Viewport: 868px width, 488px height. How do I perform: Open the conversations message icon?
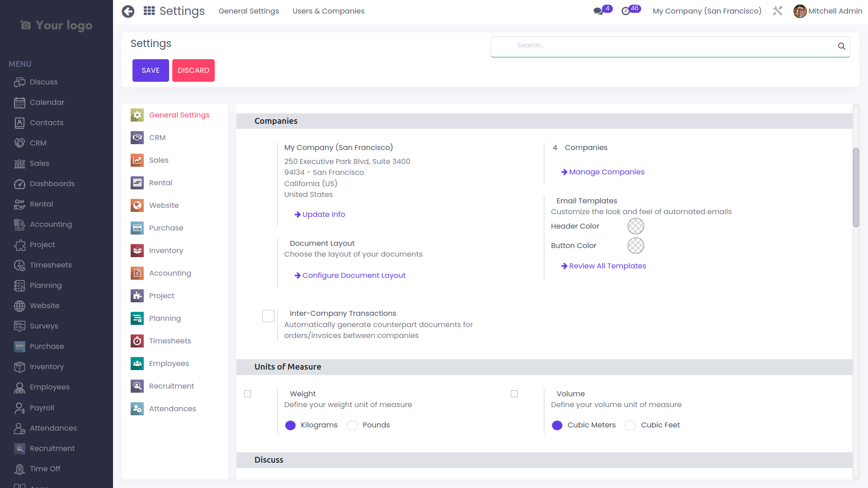click(x=598, y=11)
